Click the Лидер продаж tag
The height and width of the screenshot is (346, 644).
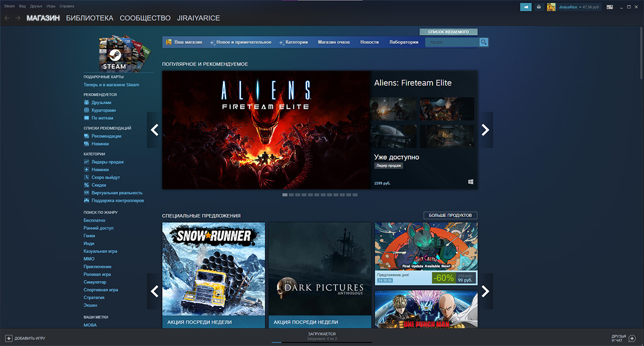pos(389,165)
